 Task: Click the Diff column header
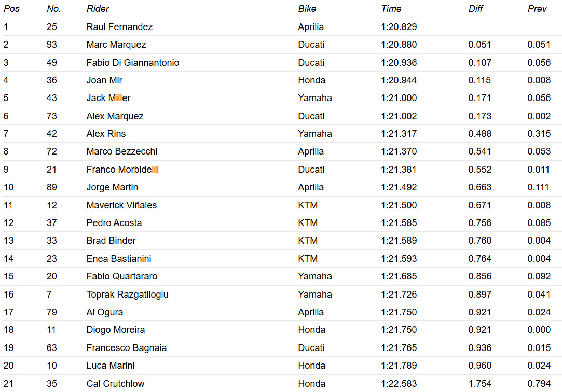(476, 9)
